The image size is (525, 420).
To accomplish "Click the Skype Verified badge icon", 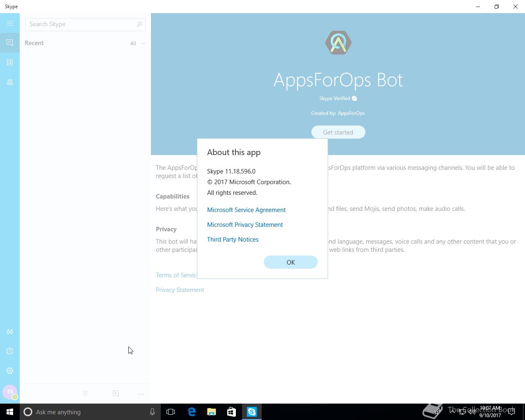I will click(x=354, y=98).
